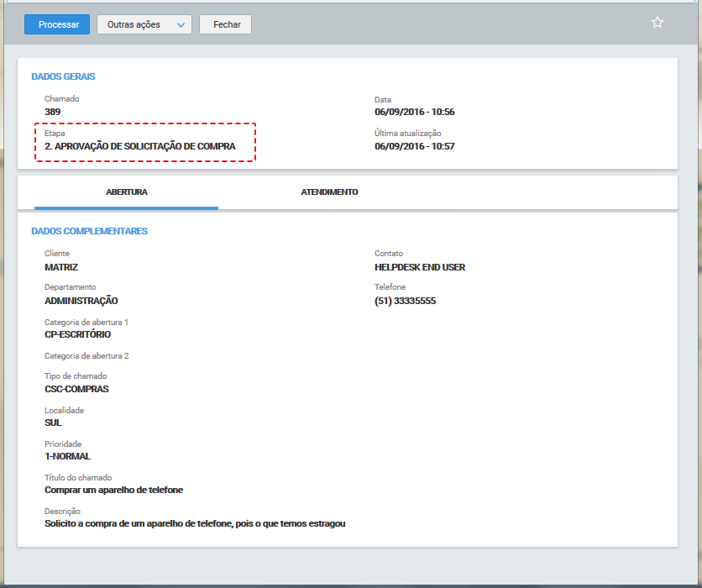702x588 pixels.
Task: Open the Outras ações dropdown
Action: click(x=143, y=24)
